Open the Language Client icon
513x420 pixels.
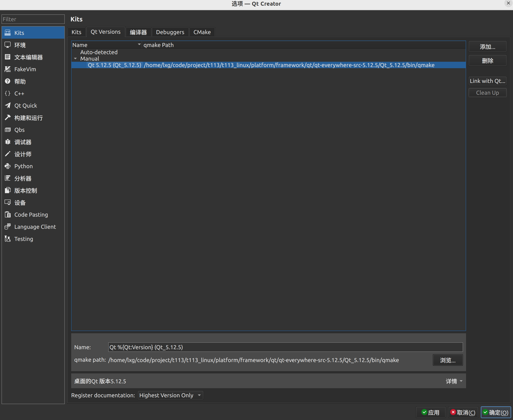coord(8,227)
